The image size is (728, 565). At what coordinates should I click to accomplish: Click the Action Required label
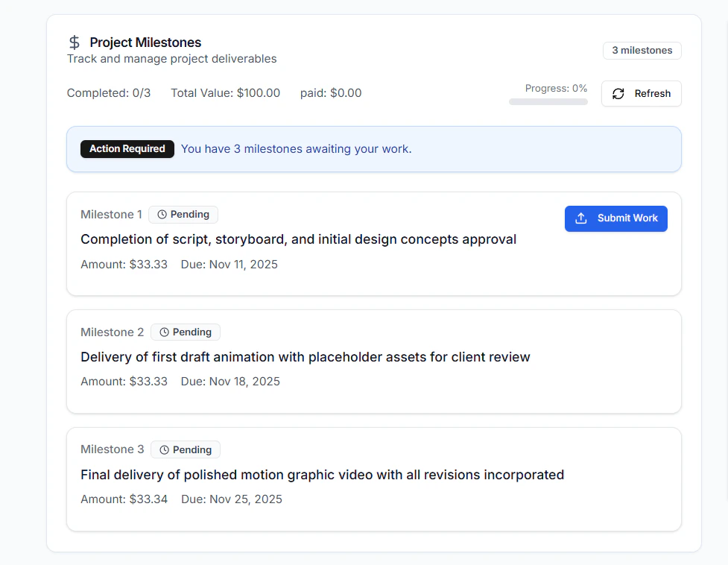click(x=127, y=149)
